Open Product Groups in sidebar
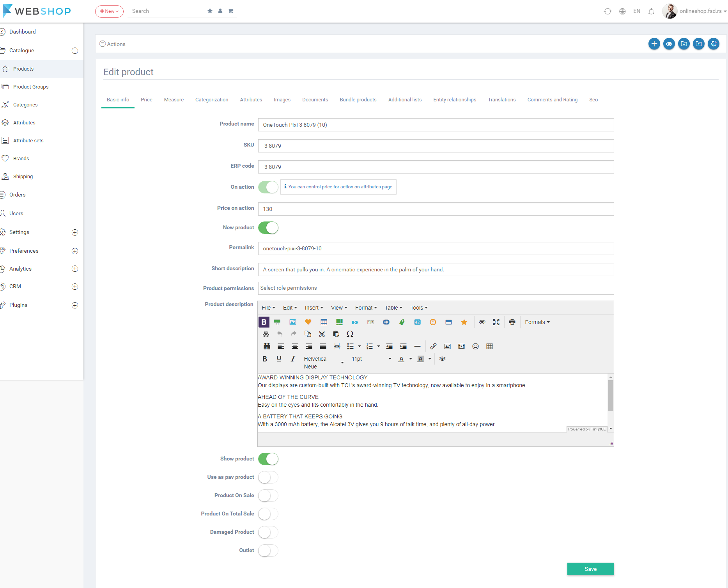Image resolution: width=728 pixels, height=588 pixels. point(31,87)
